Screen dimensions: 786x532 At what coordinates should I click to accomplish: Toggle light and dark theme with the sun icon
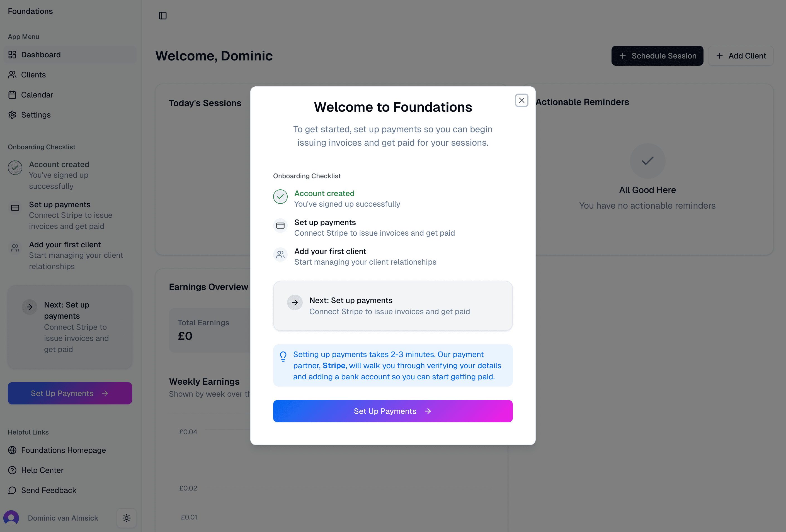126,518
